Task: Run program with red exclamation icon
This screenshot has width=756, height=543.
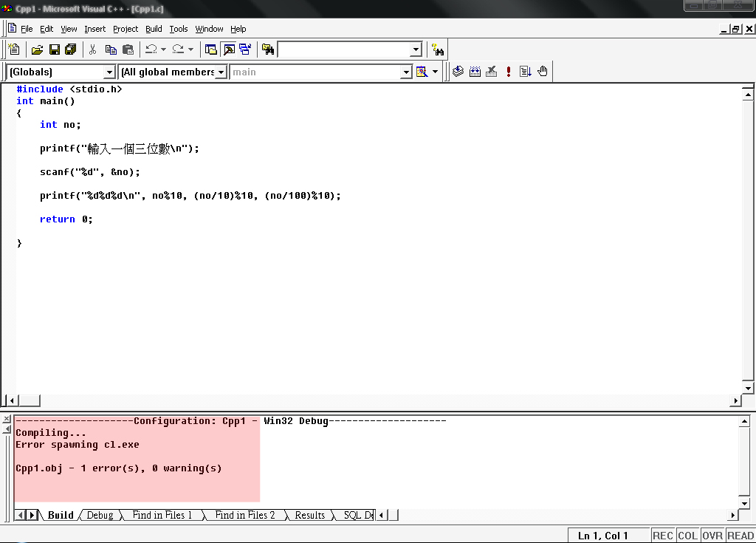Action: coord(509,72)
